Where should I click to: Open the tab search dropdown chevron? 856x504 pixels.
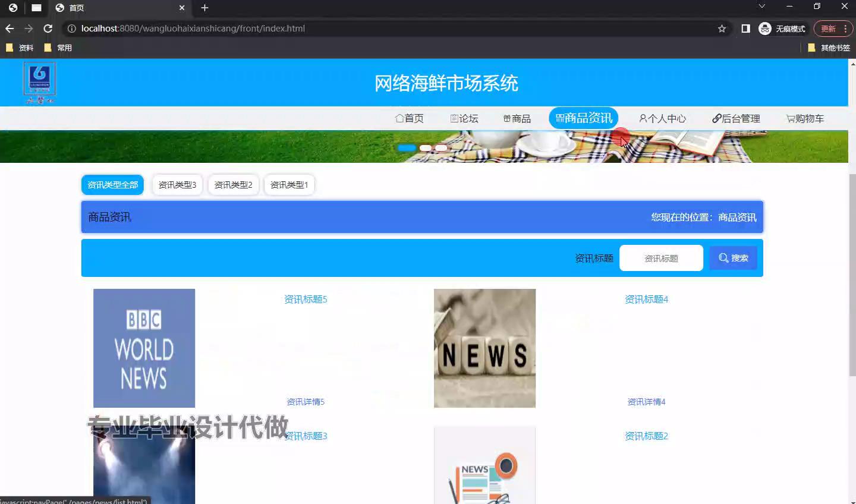[x=761, y=7]
